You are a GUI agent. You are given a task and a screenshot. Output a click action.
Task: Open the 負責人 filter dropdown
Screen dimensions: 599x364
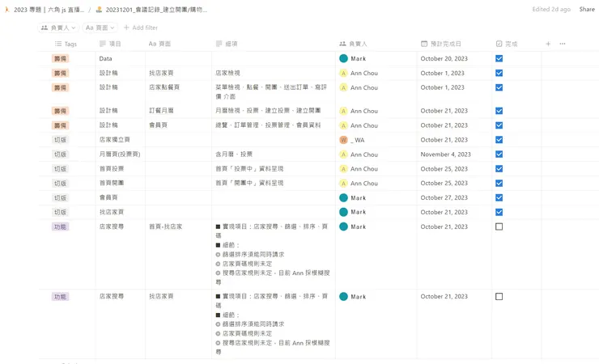(58, 28)
